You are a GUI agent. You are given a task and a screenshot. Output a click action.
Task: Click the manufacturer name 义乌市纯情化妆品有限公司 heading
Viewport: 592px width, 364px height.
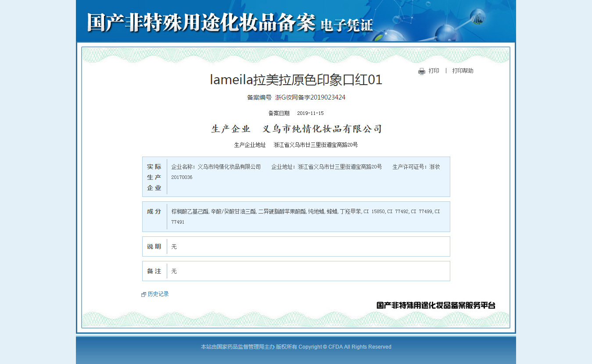[x=322, y=129]
